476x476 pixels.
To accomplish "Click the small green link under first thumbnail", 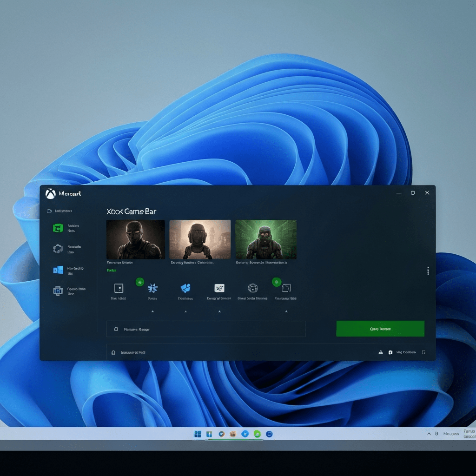I will [112, 270].
